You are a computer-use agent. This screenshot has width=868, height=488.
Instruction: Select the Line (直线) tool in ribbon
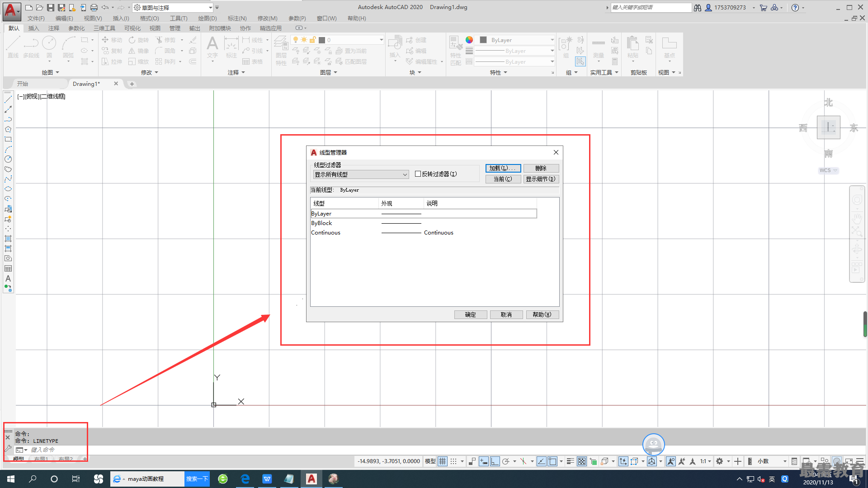pos(13,47)
